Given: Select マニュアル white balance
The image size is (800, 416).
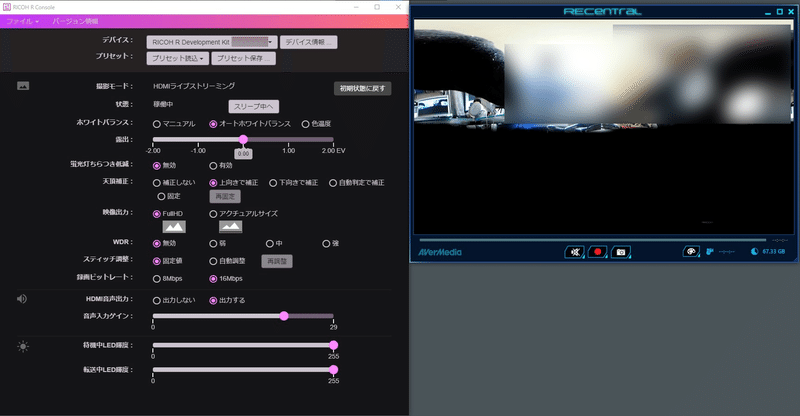Looking at the screenshot, I should pyautogui.click(x=157, y=124).
